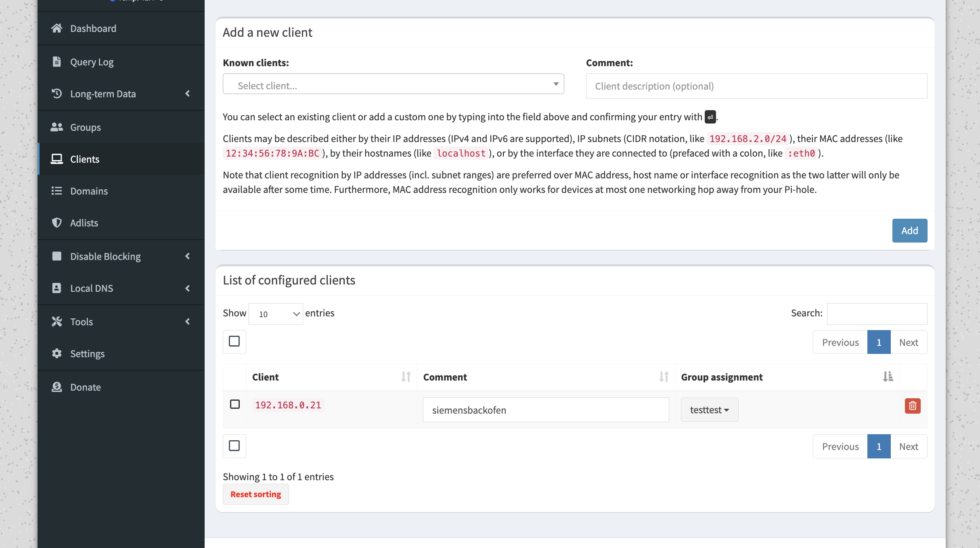Click the Local DNS address book icon
The image size is (980, 548).
[x=57, y=288]
